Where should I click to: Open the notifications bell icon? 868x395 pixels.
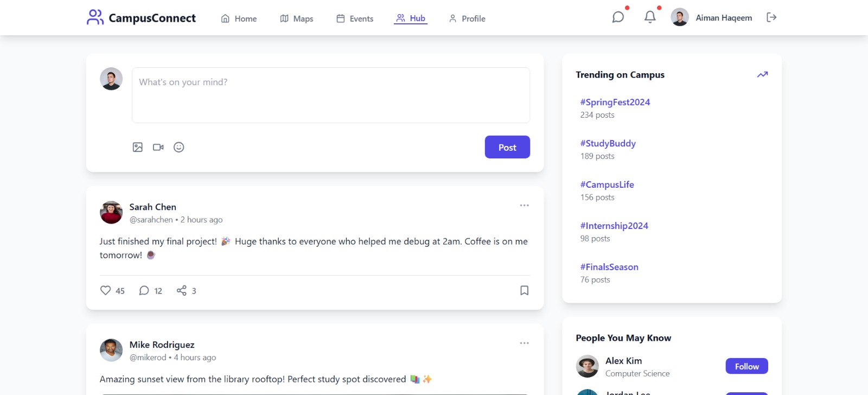pyautogui.click(x=650, y=17)
